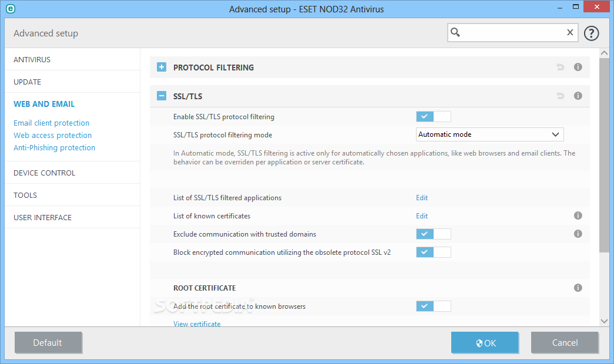The height and width of the screenshot is (364, 614).
Task: Focus the search input field
Action: coord(512,32)
